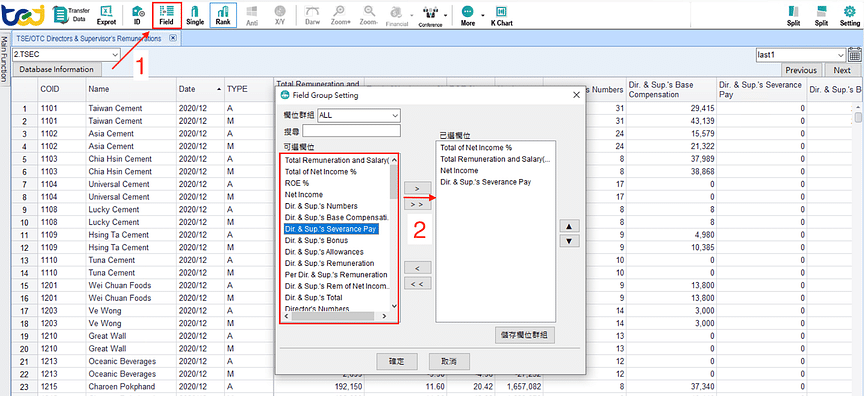
Task: Click the remove all fields << button
Action: point(418,284)
